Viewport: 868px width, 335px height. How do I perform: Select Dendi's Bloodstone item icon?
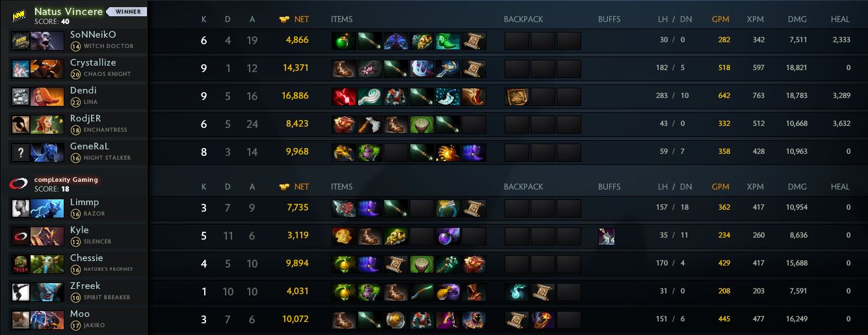344,97
